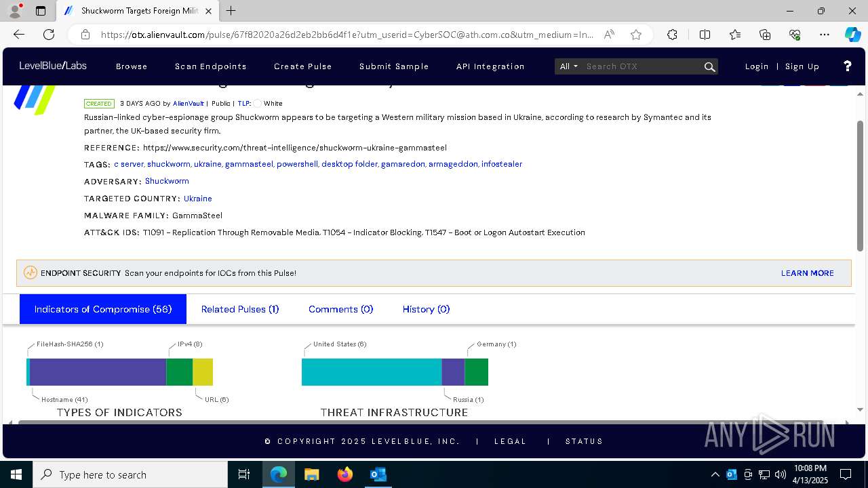Click the endpoint security pulse icon
This screenshot has height=488, width=868.
31,272
